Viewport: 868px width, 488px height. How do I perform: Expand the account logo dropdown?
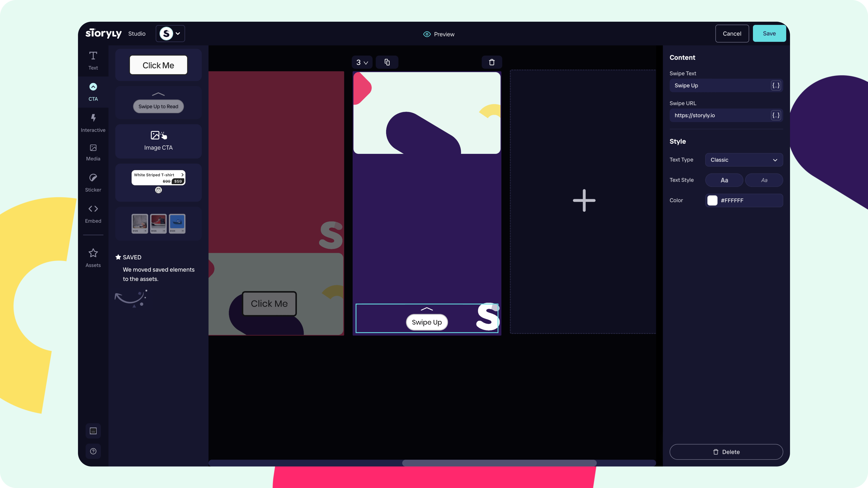170,33
